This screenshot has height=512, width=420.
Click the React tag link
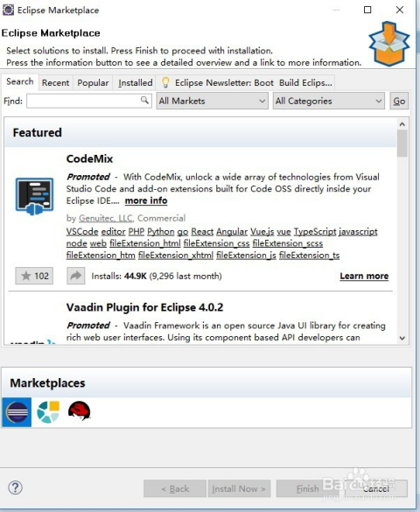[x=202, y=232]
